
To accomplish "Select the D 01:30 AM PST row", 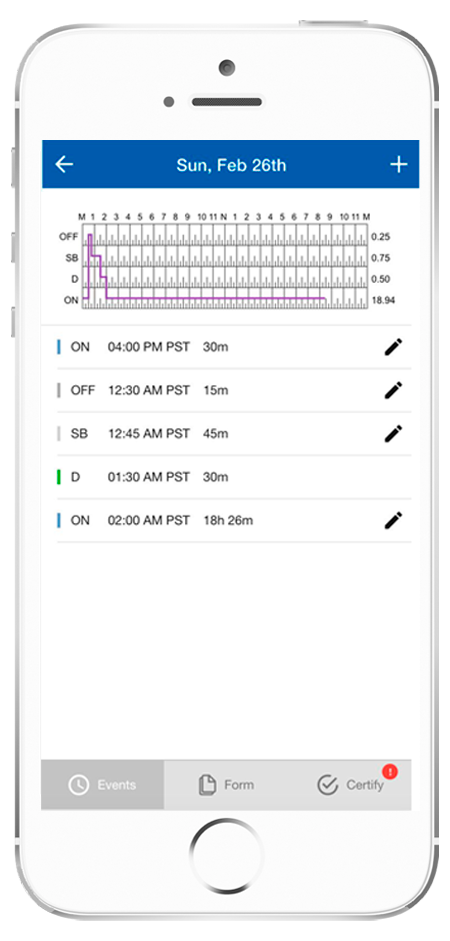I will point(234,477).
